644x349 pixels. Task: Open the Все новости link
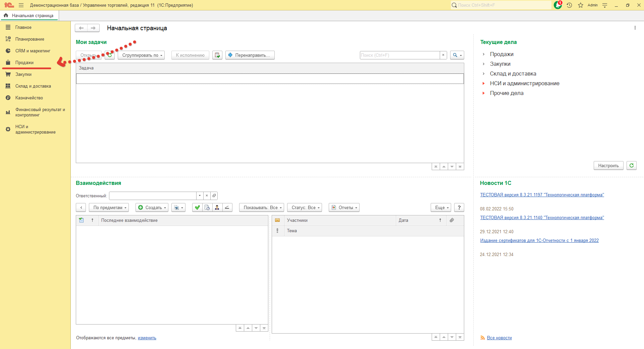coord(499,338)
